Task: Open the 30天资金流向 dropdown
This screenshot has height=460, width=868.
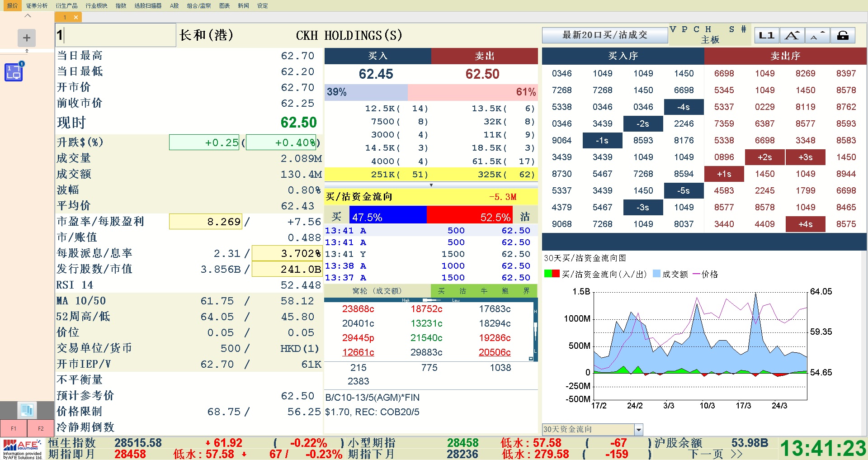Action: pyautogui.click(x=593, y=429)
